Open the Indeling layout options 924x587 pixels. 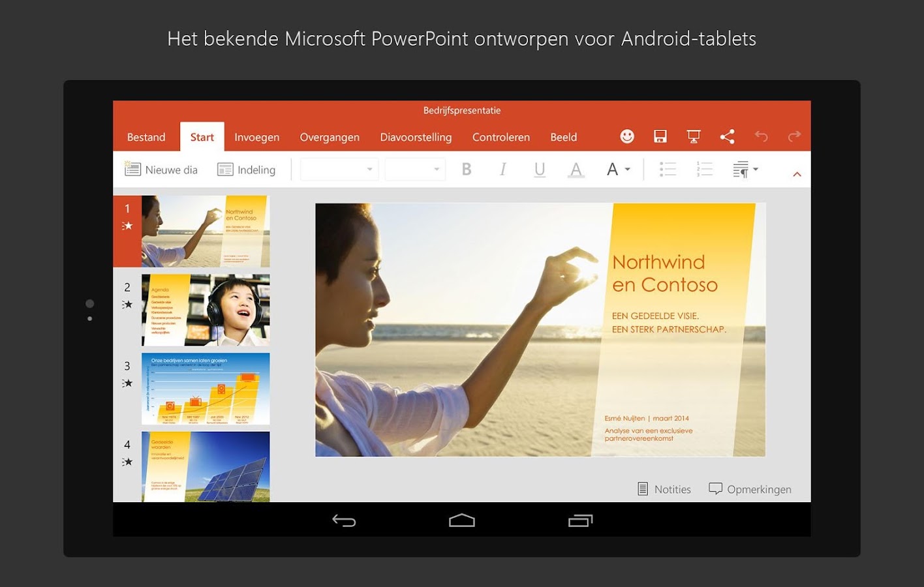246,170
